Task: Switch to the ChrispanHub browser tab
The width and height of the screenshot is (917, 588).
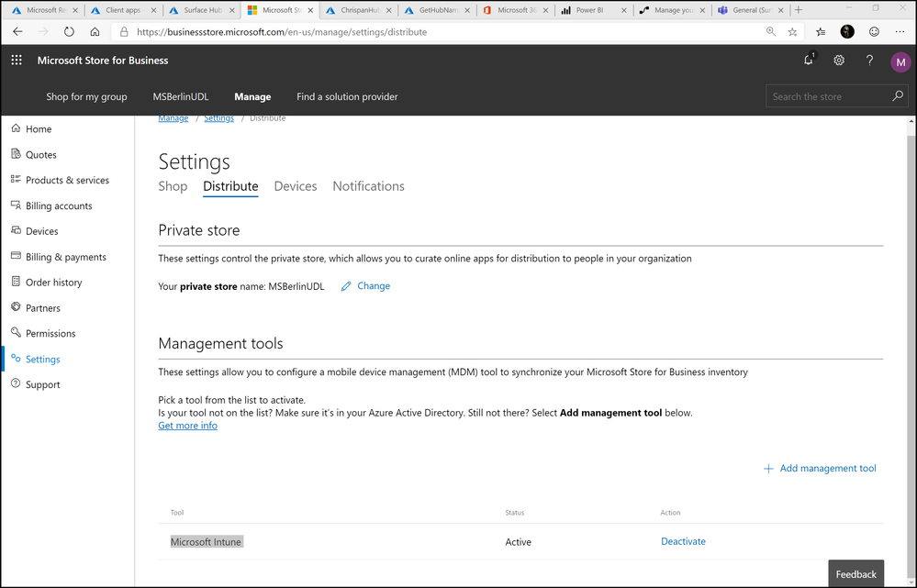Action: [x=359, y=10]
